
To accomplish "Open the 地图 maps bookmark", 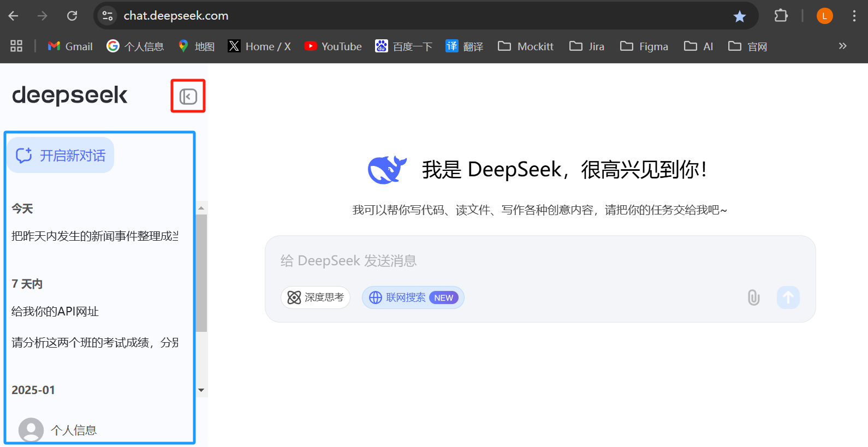I will click(197, 46).
